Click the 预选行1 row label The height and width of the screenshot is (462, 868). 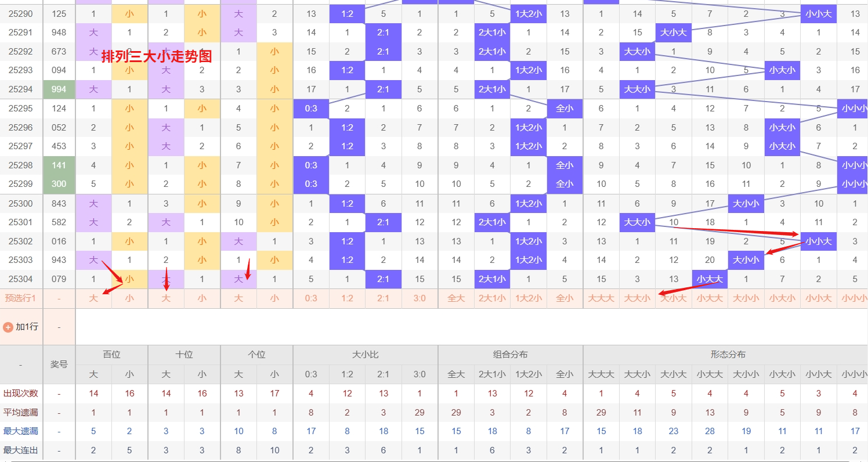21,298
